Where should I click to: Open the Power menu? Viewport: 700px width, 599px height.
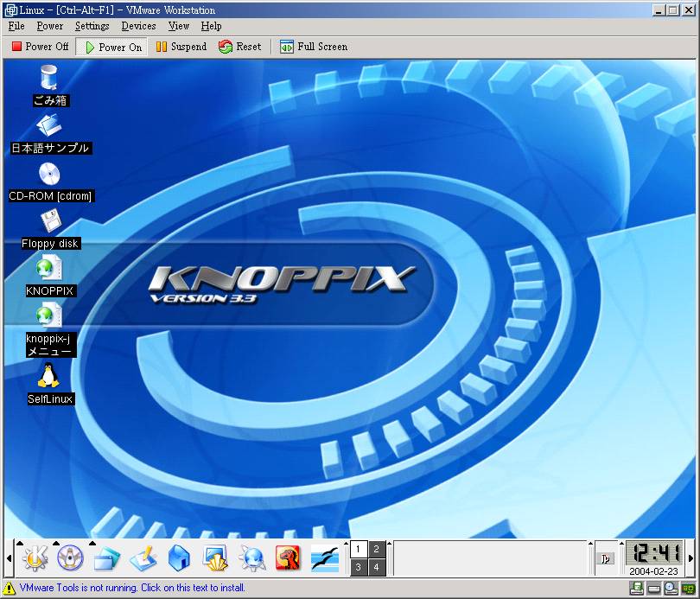[49, 26]
